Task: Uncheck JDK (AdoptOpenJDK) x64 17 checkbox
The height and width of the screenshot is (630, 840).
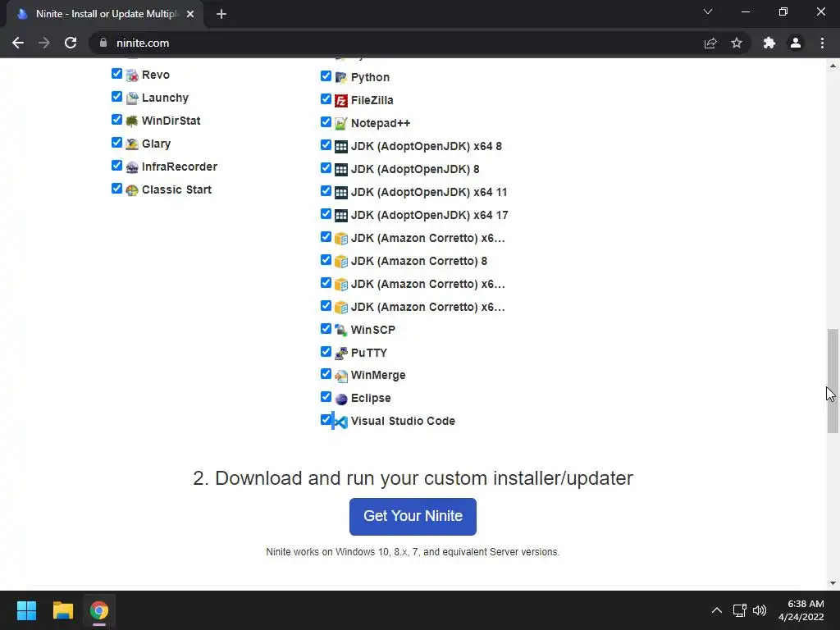Action: click(x=326, y=214)
